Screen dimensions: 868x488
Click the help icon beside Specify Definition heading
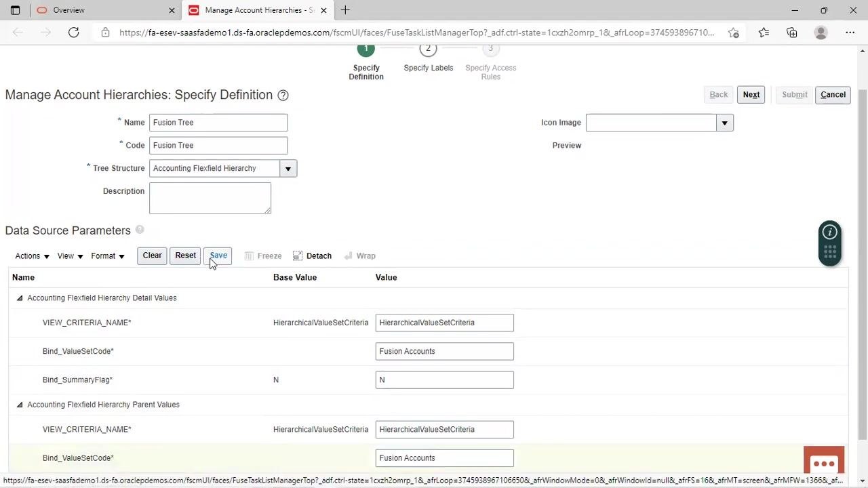(x=283, y=96)
